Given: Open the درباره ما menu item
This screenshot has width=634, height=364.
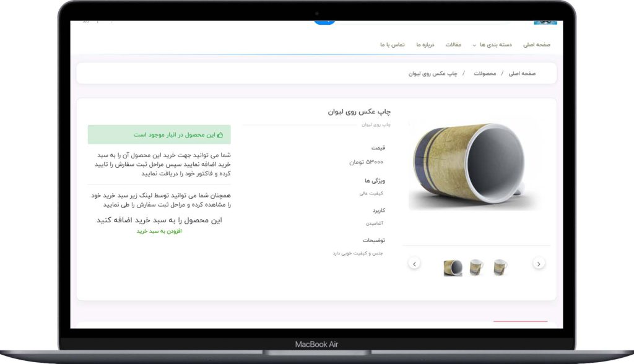Looking at the screenshot, I should (425, 45).
